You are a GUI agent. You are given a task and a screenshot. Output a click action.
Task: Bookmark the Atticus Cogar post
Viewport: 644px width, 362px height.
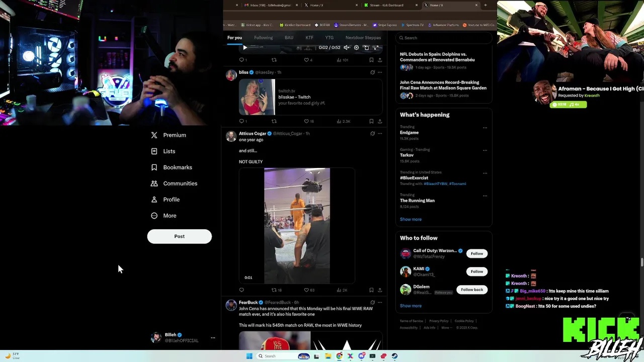[371, 290]
